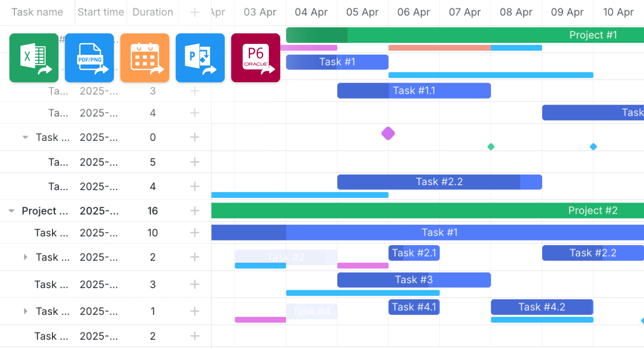The width and height of the screenshot is (644, 349).
Task: Click the purple milestone diamond on the timeline
Action: [388, 133]
